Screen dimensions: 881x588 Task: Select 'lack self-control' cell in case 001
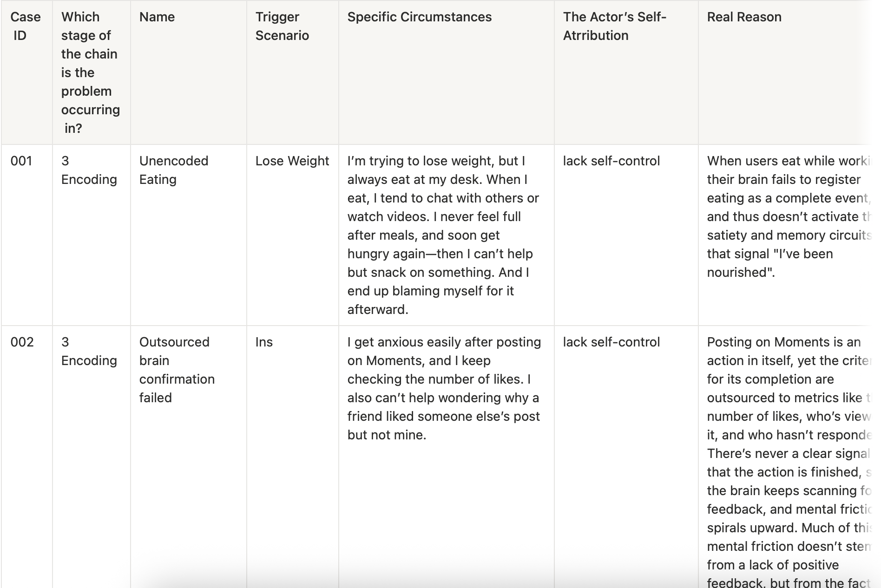point(611,161)
